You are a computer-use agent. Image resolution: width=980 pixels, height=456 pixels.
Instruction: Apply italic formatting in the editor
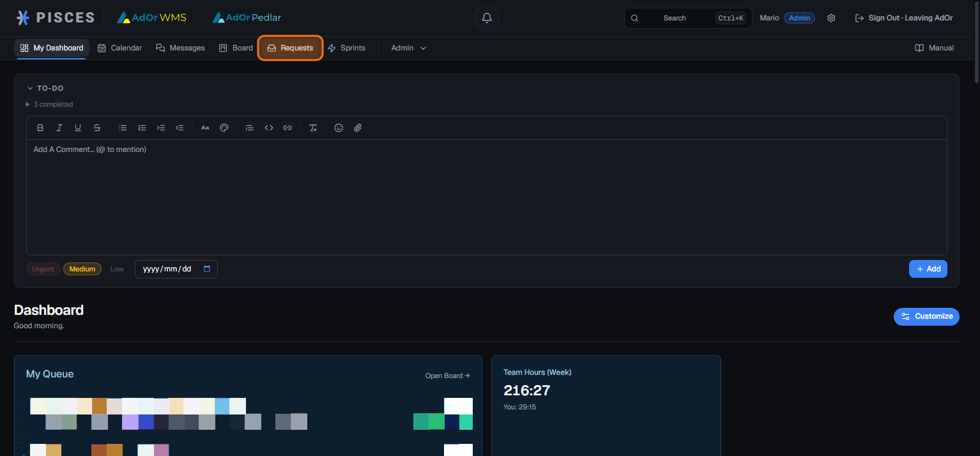click(59, 128)
